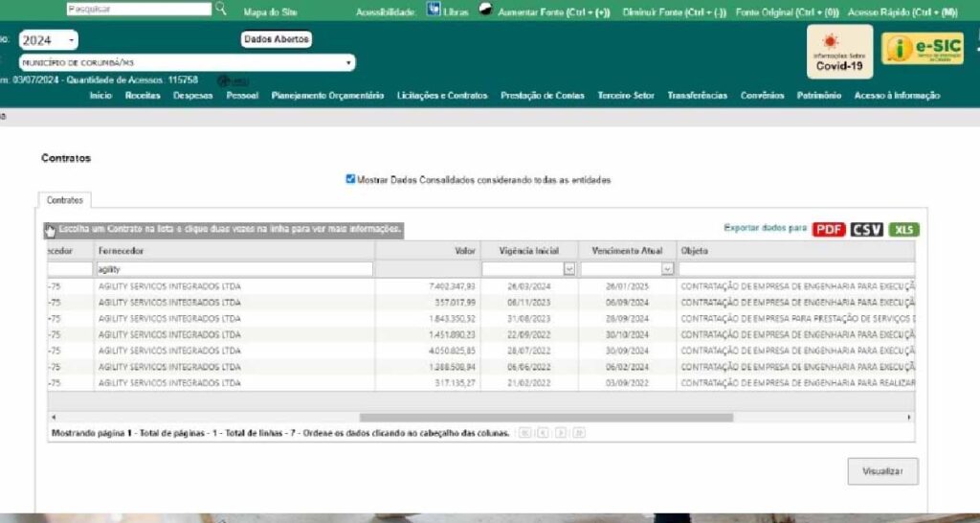Go to the last results page
The image size is (980, 523).
579,433
